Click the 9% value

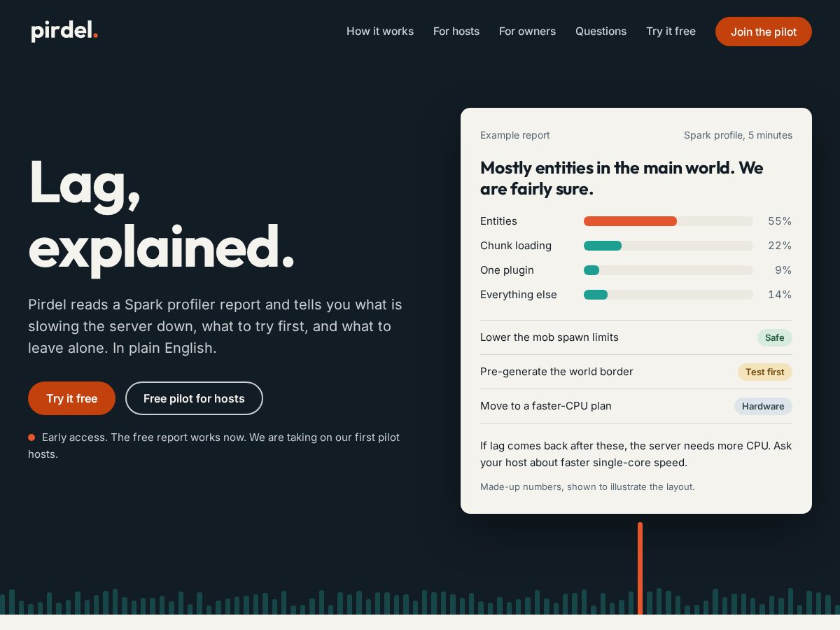pyautogui.click(x=783, y=270)
